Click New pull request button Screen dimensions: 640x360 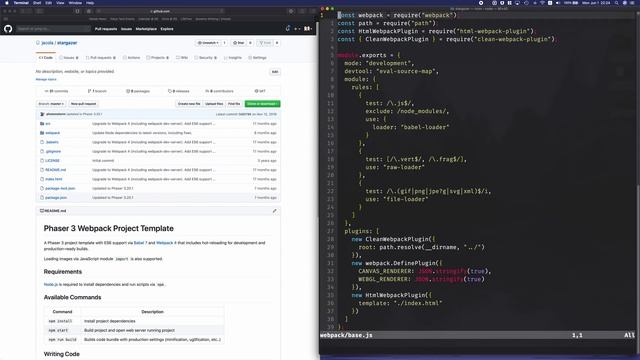[83, 104]
